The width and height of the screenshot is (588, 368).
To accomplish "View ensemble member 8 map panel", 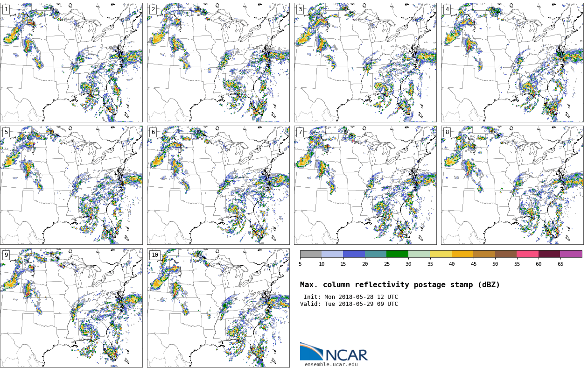I will pyautogui.click(x=512, y=185).
